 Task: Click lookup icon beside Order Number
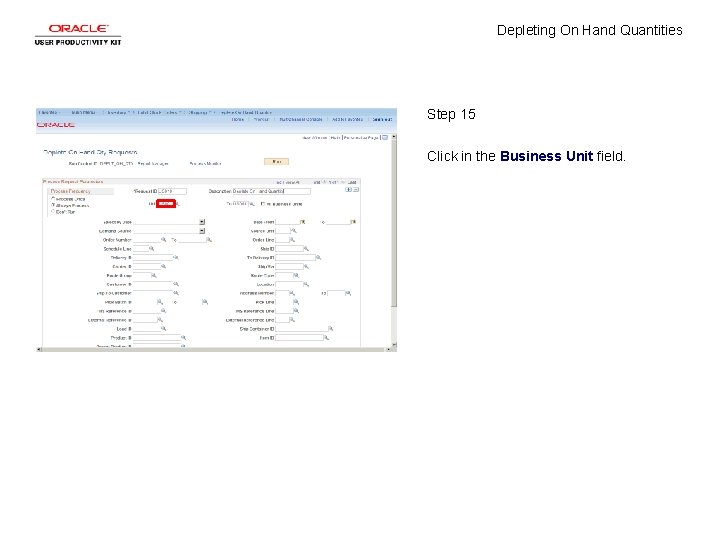(x=163, y=240)
